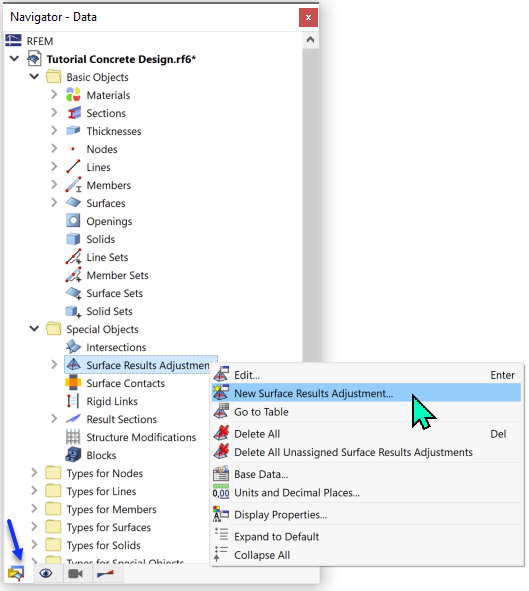The height and width of the screenshot is (591, 529).
Task: Choose Collapse All
Action: [x=367, y=555]
